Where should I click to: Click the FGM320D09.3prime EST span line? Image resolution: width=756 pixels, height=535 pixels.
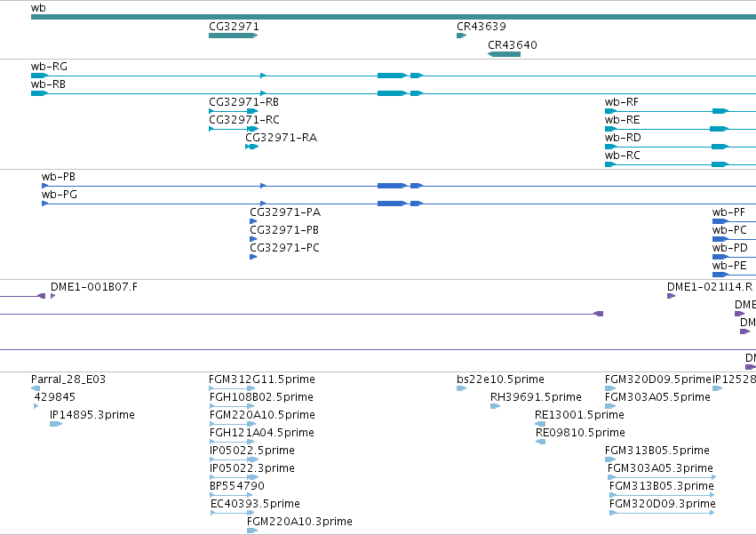click(x=663, y=513)
